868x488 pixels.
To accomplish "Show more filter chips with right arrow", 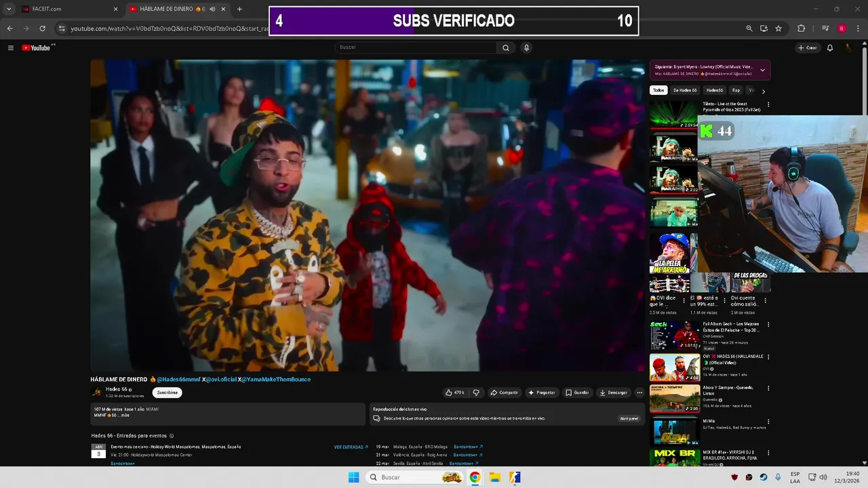I will pyautogui.click(x=763, y=91).
